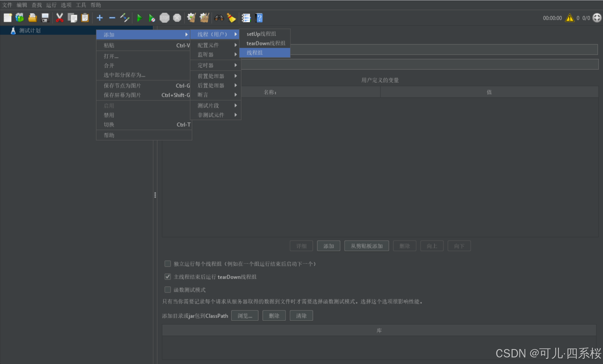Image resolution: width=603 pixels, height=364 pixels.
Task: Click 从剪贴板添加 button
Action: click(x=366, y=246)
